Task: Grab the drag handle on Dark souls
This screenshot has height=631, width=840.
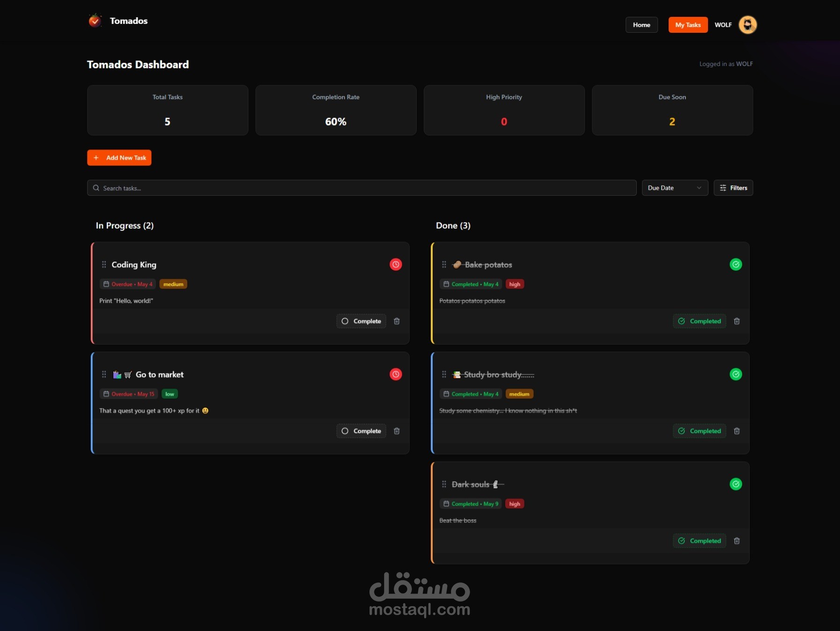Action: (444, 484)
